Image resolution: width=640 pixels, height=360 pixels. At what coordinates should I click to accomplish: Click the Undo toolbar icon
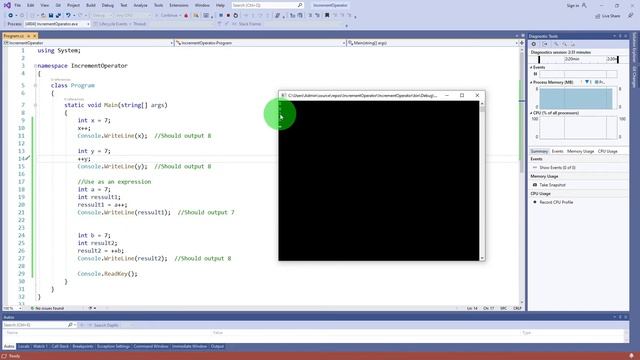pos(68,16)
